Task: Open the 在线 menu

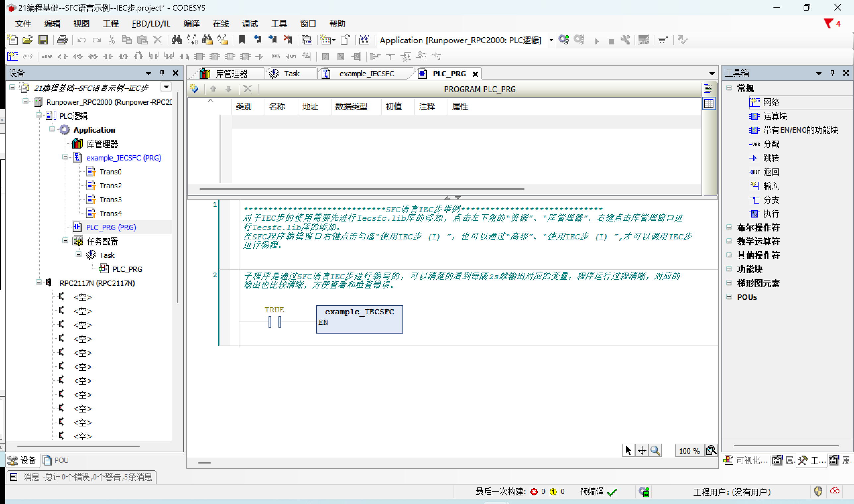Action: pyautogui.click(x=221, y=24)
